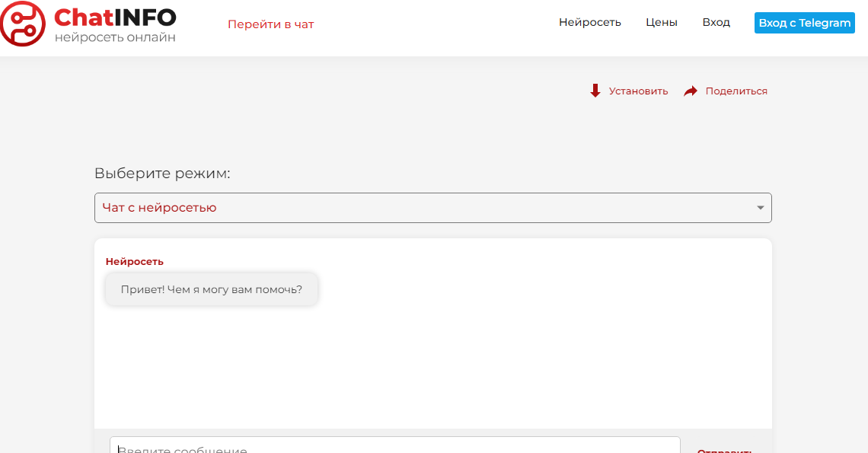The width and height of the screenshot is (868, 453).
Task: Select 'Вход' in the top navigation
Action: tap(716, 22)
